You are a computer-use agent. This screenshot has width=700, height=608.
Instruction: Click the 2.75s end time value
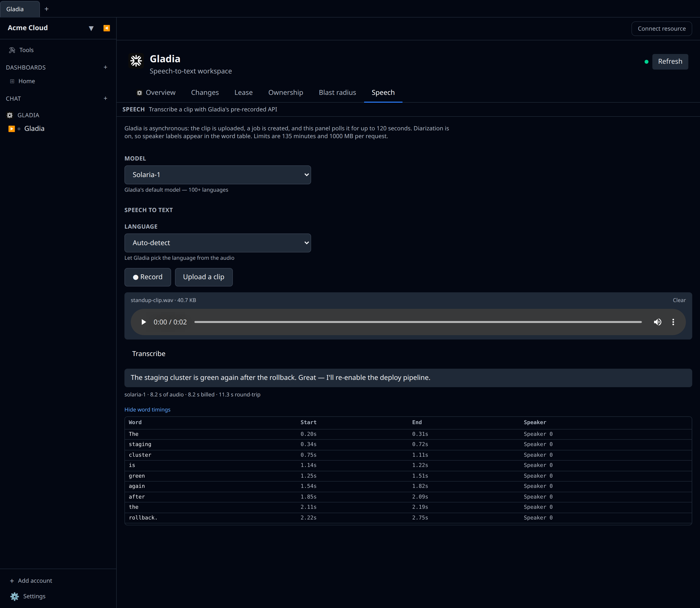coord(420,518)
